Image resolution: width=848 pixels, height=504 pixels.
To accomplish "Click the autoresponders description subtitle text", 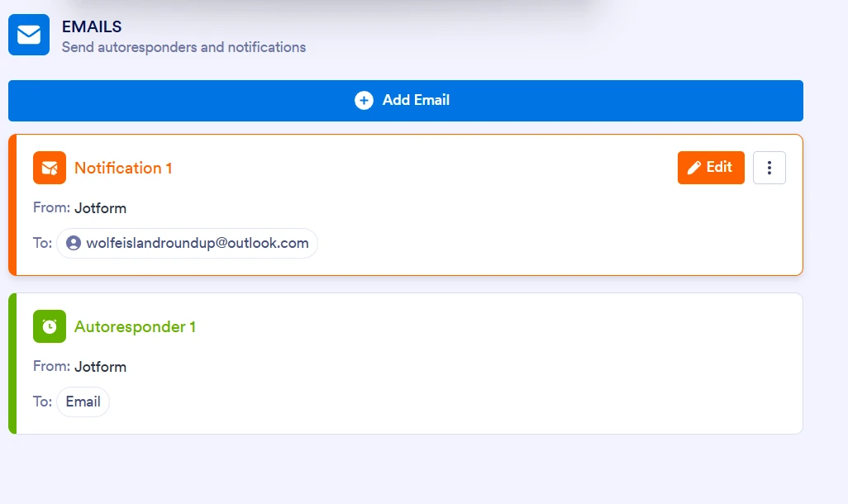I will pyautogui.click(x=183, y=47).
